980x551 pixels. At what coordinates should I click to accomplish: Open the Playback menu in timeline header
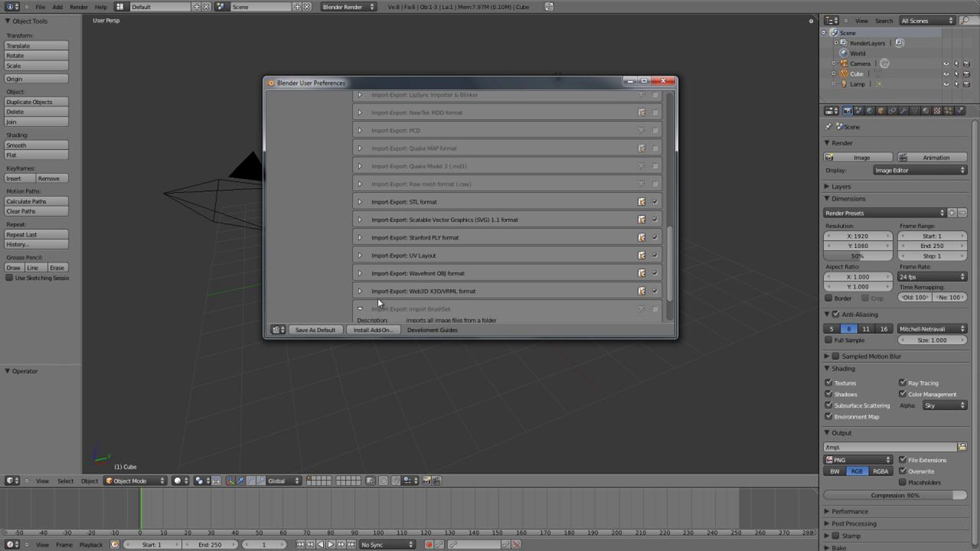pyautogui.click(x=91, y=544)
